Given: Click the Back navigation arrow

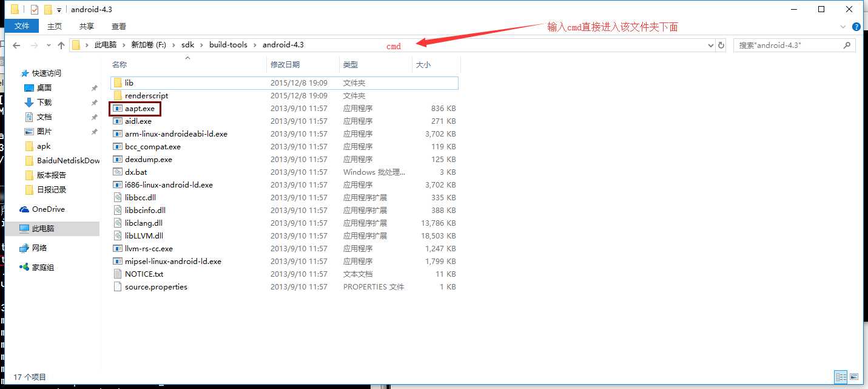Looking at the screenshot, I should [x=16, y=46].
